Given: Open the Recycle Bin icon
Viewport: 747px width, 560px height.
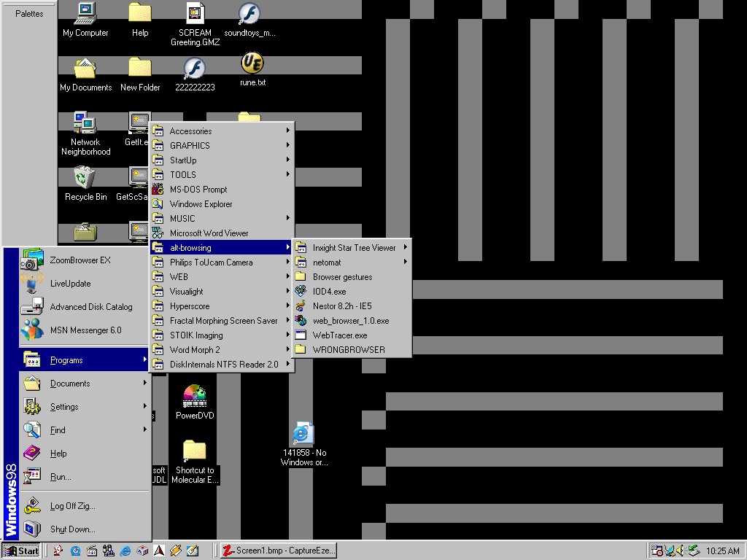Looking at the screenshot, I should click(85, 178).
